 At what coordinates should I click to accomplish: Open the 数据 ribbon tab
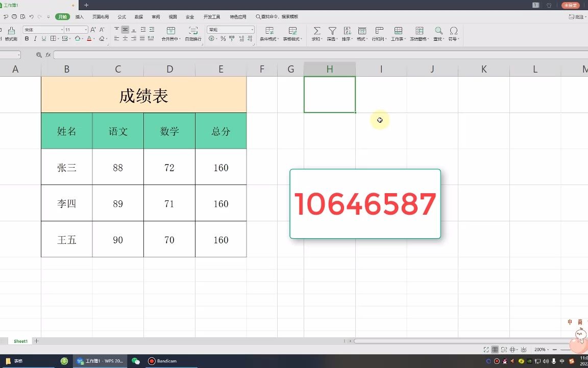pyautogui.click(x=138, y=16)
